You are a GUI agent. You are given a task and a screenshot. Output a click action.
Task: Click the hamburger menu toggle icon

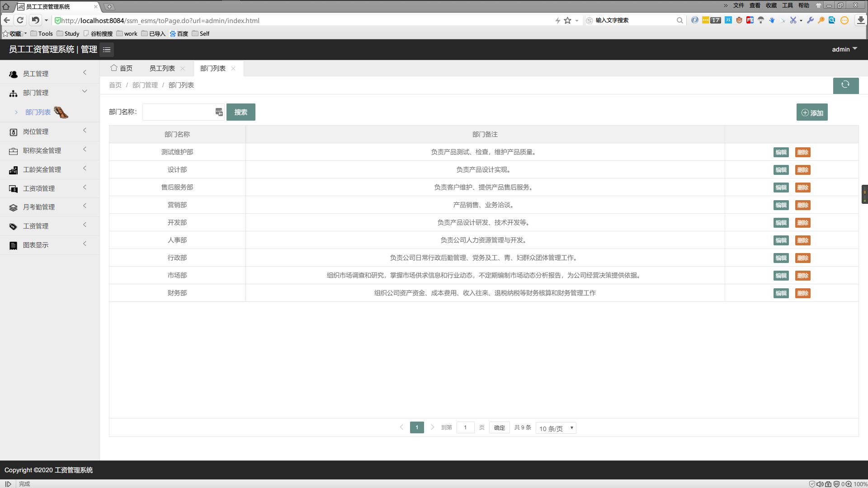[107, 49]
